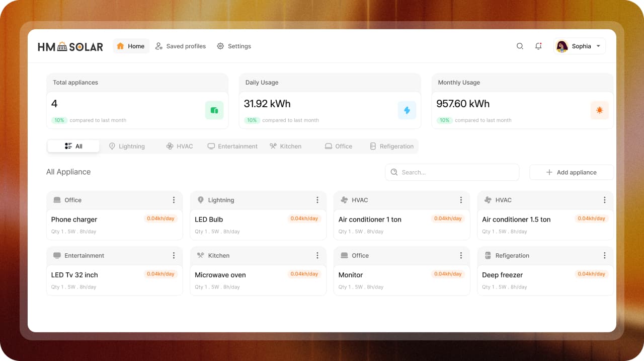Screen dimensions: 644x361
Task: Open the options menu on Deep freezer card
Action: pos(605,255)
